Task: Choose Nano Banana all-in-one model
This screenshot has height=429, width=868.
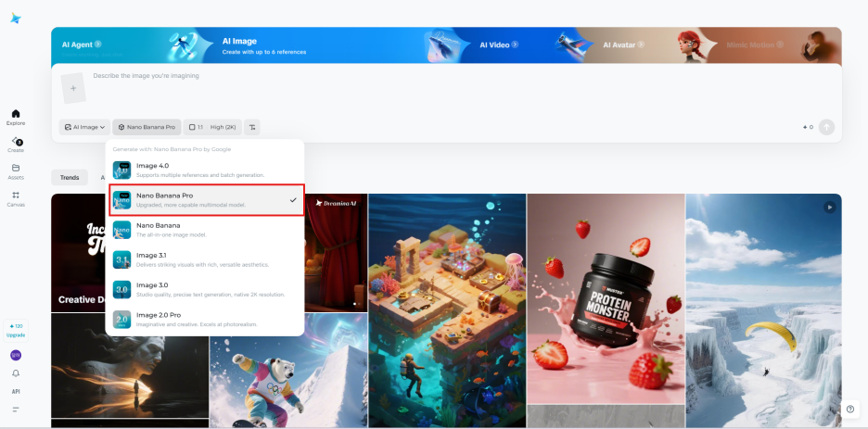Action: point(205,230)
